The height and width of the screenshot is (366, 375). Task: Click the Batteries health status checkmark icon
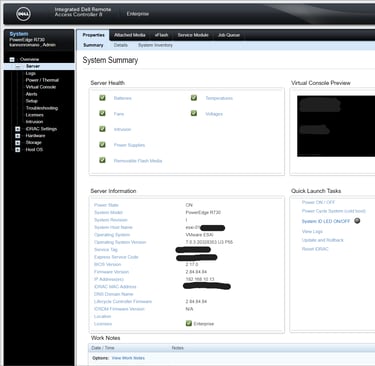click(102, 98)
